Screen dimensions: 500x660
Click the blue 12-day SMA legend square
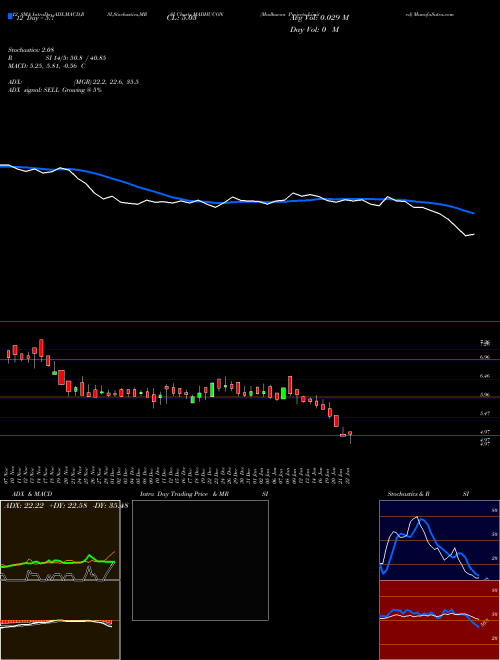click(x=10, y=17)
